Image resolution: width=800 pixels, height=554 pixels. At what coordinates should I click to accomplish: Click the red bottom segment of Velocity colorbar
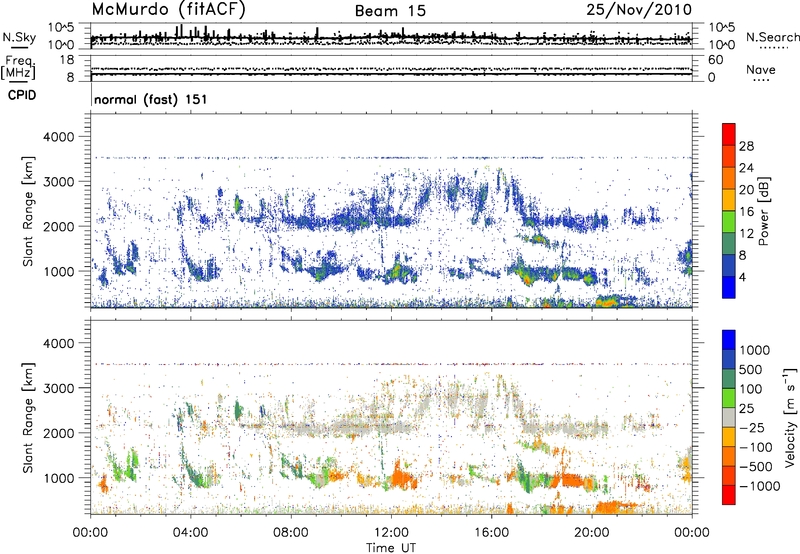pyautogui.click(x=729, y=495)
